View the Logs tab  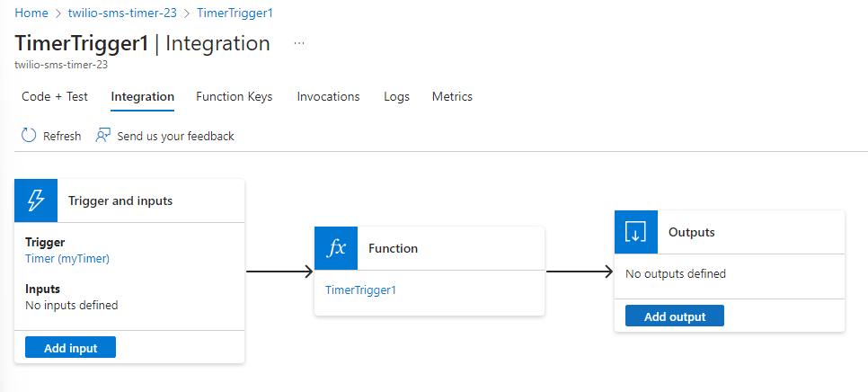pyautogui.click(x=396, y=96)
